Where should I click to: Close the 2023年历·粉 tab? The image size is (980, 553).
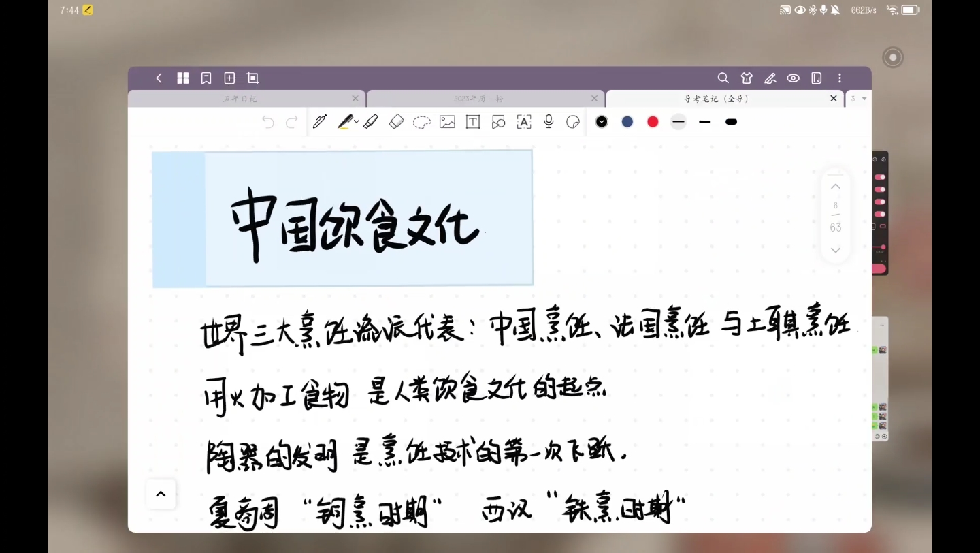click(x=594, y=99)
